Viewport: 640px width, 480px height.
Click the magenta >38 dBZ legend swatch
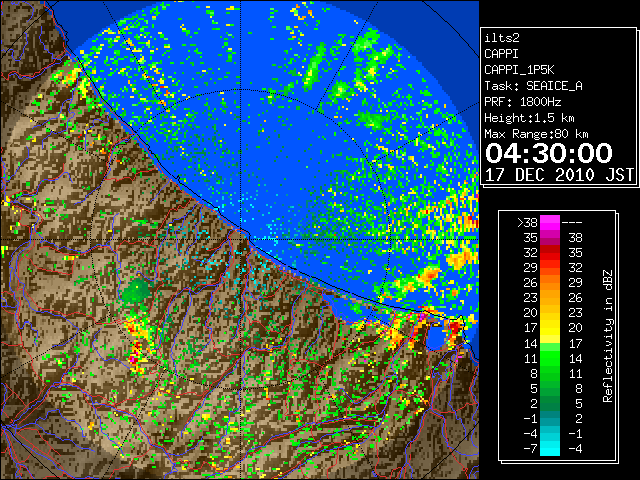550,222
